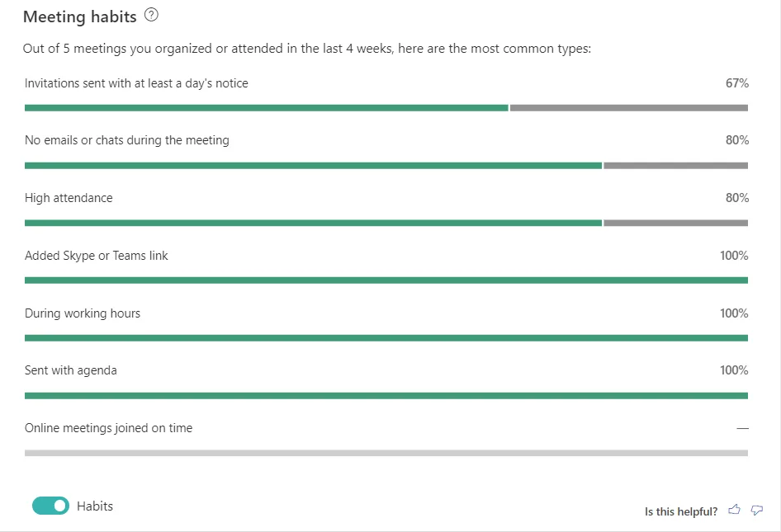This screenshot has height=532, width=781.
Task: Click the thumbs up helpful icon
Action: click(735, 511)
